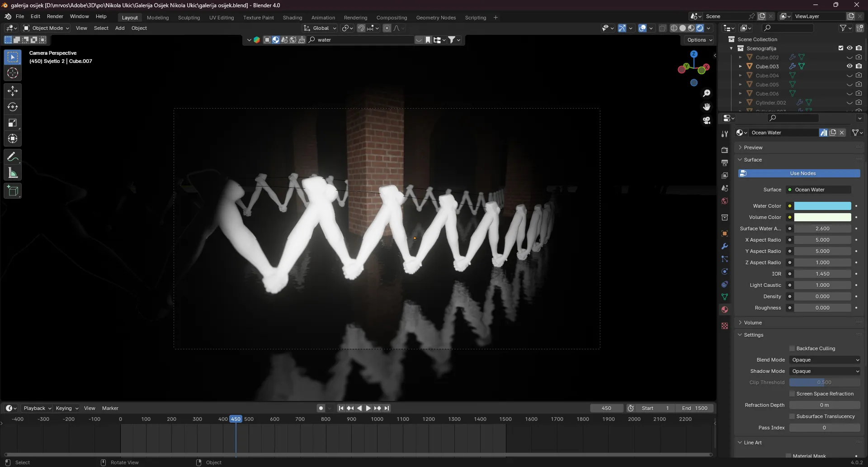The width and height of the screenshot is (868, 467).
Task: Open the Object properties tab
Action: tap(725, 233)
